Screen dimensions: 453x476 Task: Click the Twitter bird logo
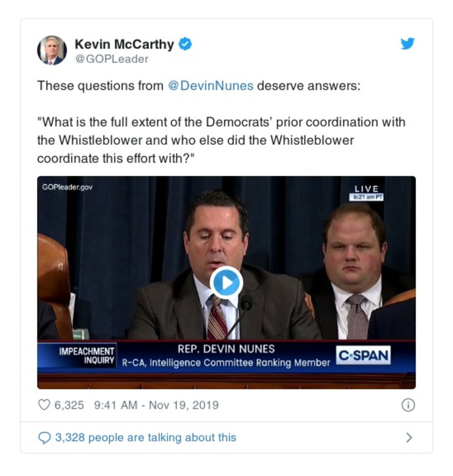click(x=407, y=44)
